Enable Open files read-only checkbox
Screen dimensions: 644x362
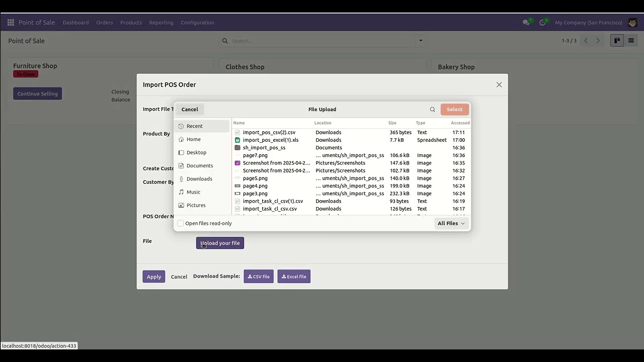(181, 223)
